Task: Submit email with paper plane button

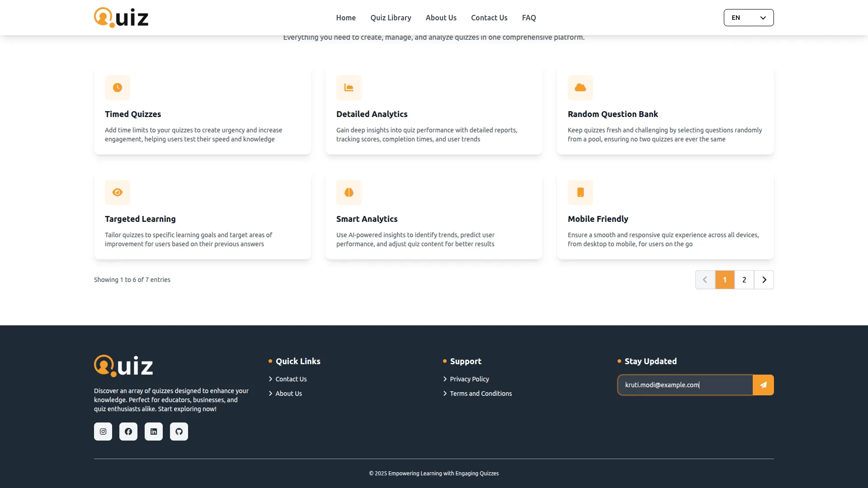Action: (x=763, y=385)
